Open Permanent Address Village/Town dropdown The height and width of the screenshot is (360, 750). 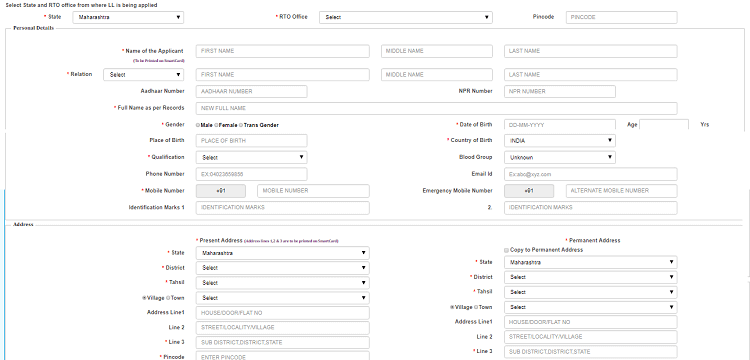(591, 307)
